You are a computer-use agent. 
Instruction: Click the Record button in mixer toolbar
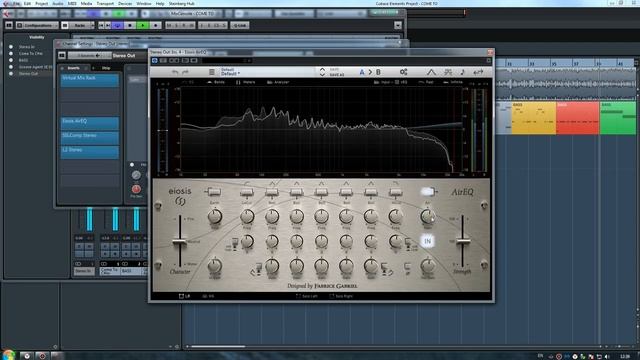tap(156, 25)
